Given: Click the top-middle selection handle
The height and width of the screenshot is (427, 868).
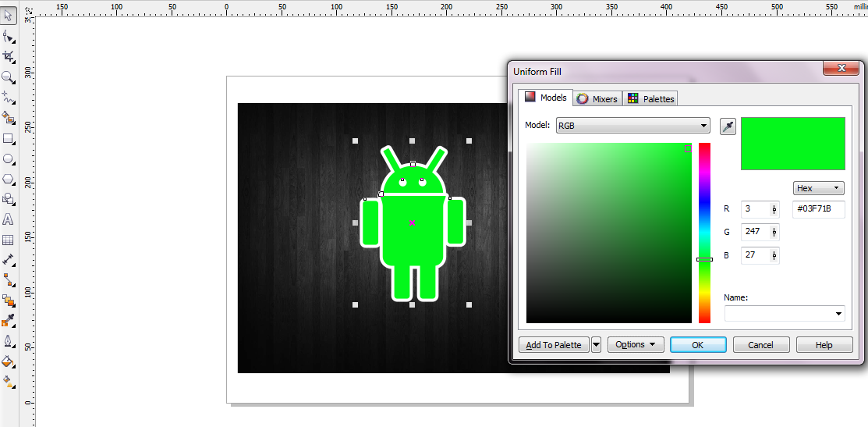Looking at the screenshot, I should click(412, 141).
